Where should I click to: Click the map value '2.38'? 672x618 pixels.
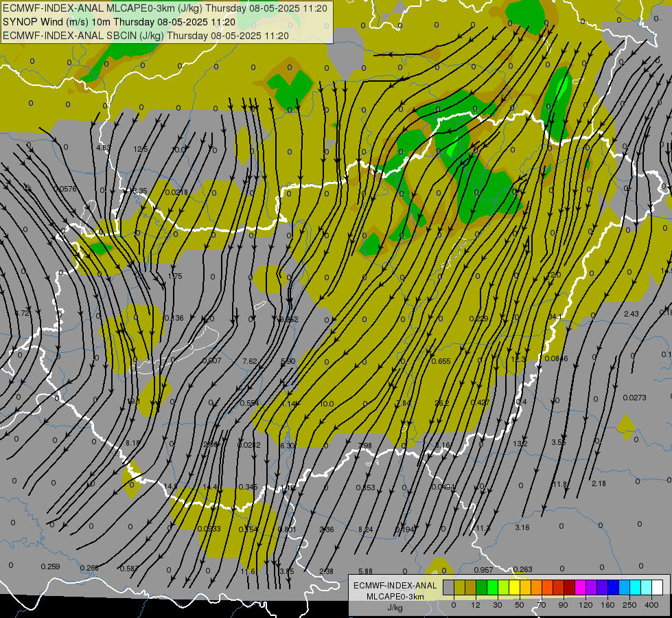(x=327, y=571)
